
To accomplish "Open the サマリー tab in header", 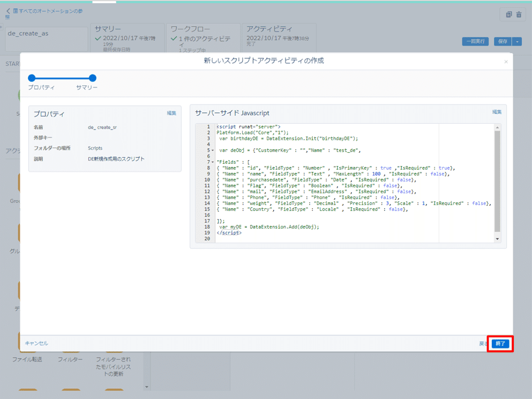I will (x=128, y=38).
